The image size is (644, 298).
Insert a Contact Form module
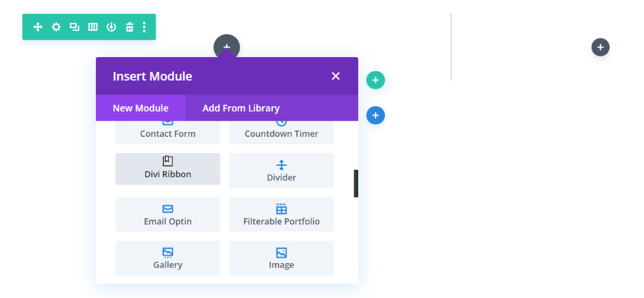[x=168, y=132]
